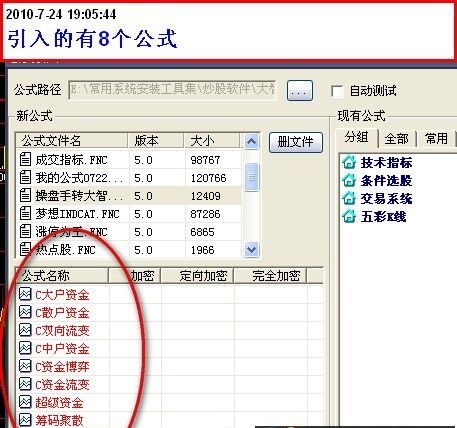Click the chart icon beside 筹码聚散

tap(25, 420)
